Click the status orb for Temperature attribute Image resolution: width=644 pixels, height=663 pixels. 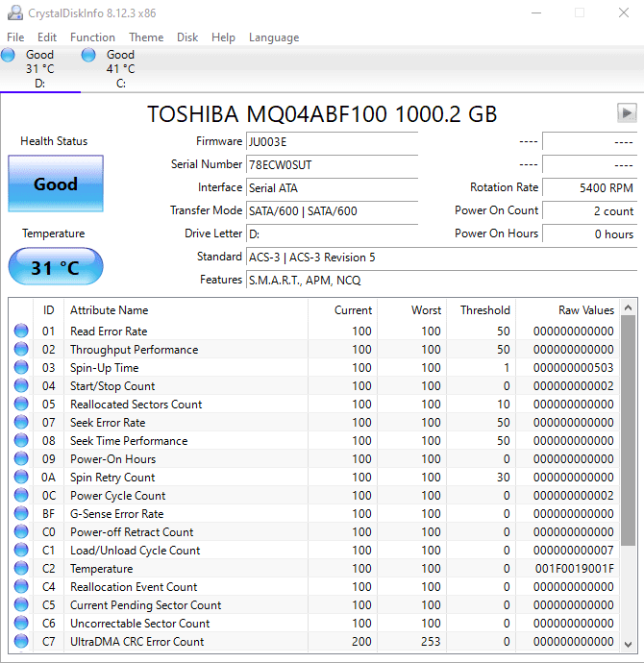click(x=21, y=569)
